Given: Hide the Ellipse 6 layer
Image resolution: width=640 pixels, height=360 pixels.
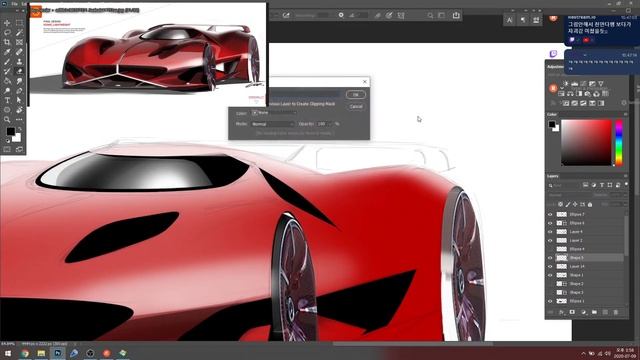Looking at the screenshot, I should pos(550,223).
